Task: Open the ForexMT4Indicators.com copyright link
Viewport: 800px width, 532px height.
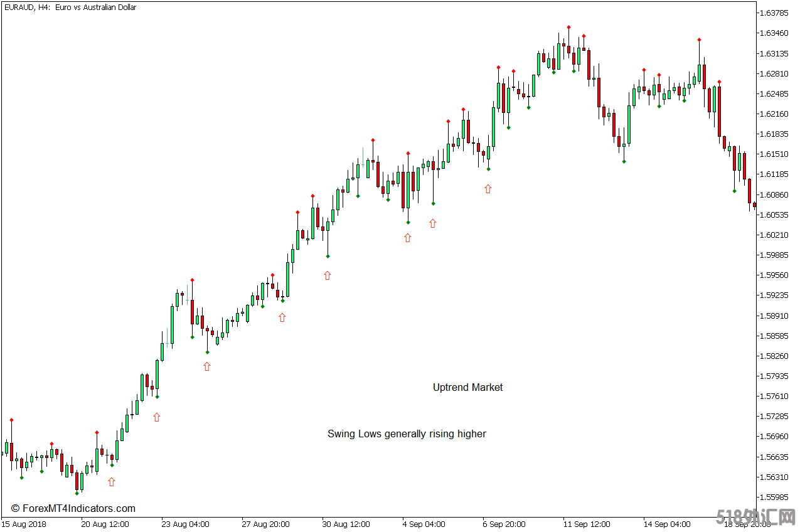Action: (73, 509)
